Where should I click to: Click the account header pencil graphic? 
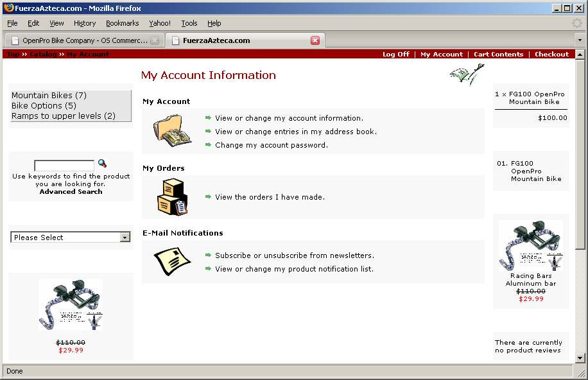pos(467,74)
